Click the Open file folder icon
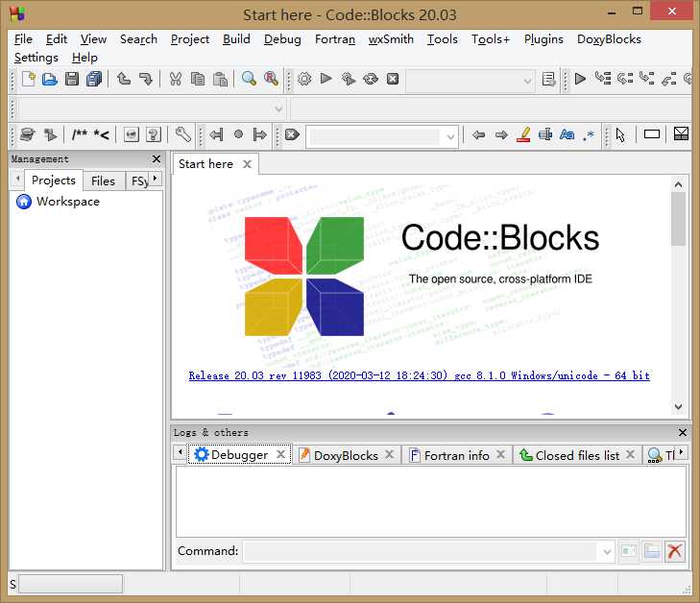Screen dimensions: 700x603 50,79
